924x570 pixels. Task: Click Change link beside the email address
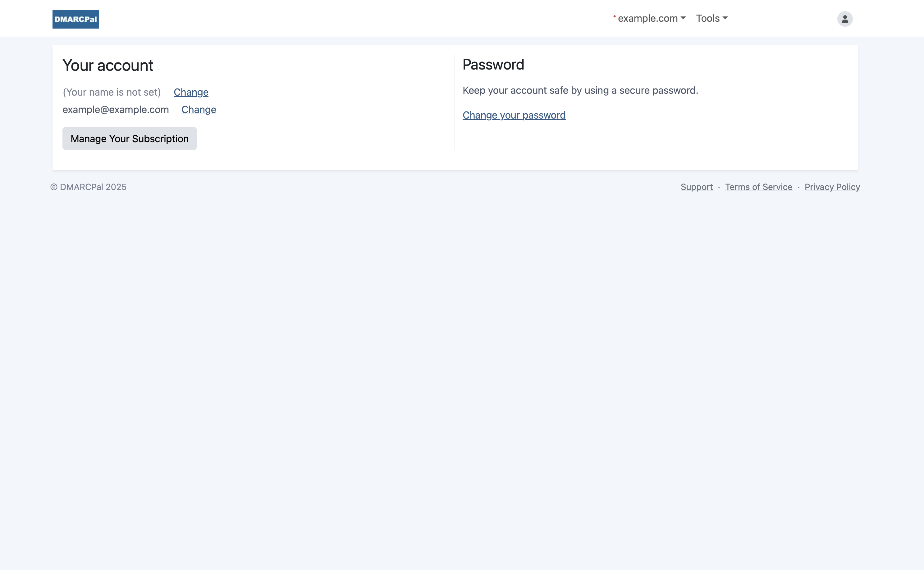point(199,110)
